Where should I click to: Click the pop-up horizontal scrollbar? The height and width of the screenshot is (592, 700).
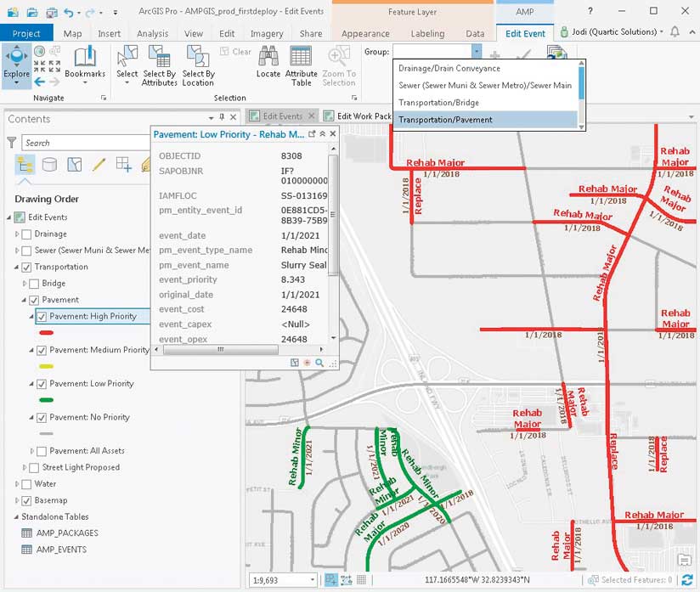click(x=221, y=350)
